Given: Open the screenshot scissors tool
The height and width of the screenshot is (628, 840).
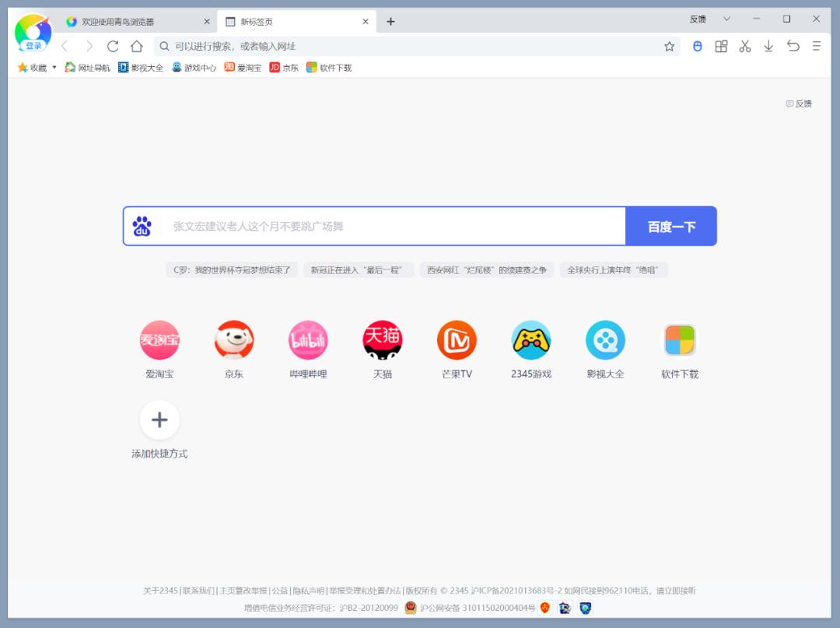Looking at the screenshot, I should pyautogui.click(x=744, y=47).
